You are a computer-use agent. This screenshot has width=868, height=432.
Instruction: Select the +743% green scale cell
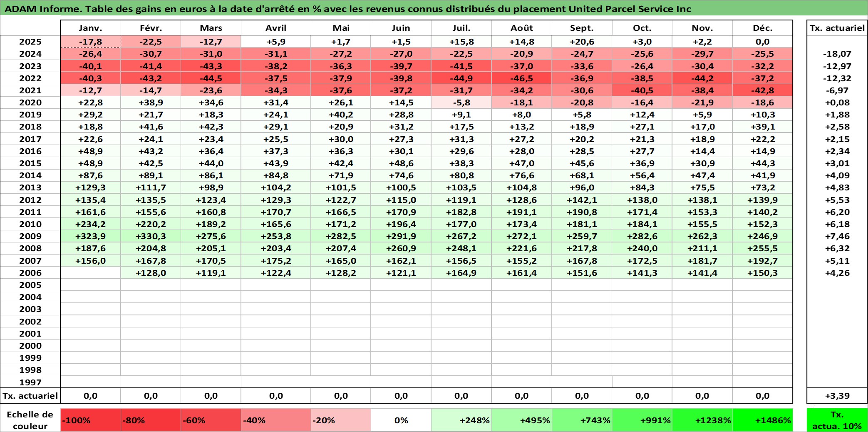click(582, 420)
